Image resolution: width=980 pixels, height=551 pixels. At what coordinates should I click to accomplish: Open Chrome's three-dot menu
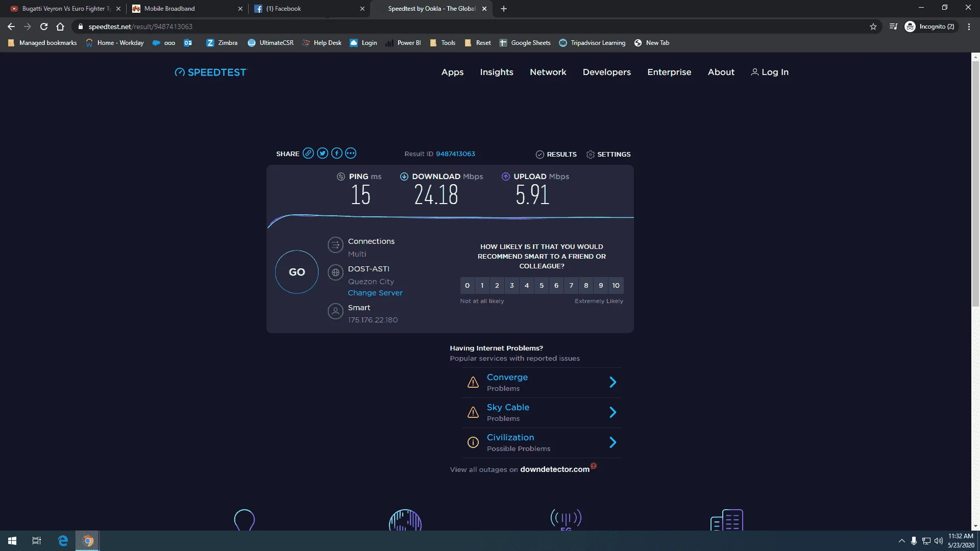(x=969, y=27)
